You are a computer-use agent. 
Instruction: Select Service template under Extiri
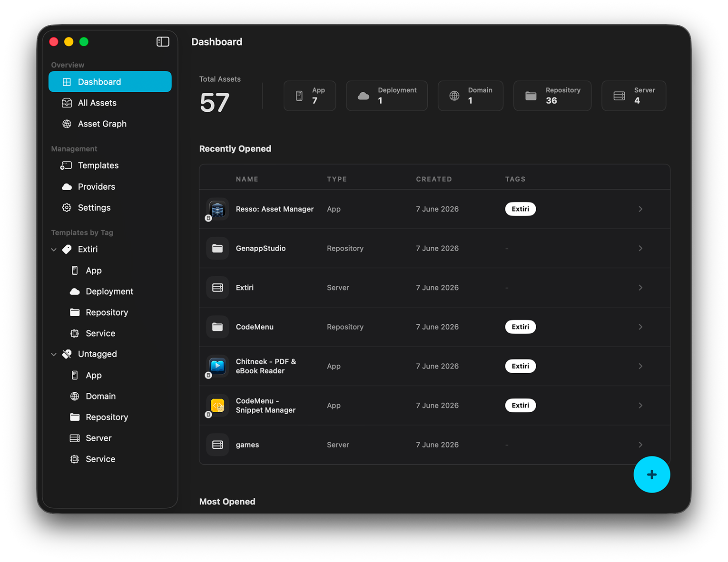(x=110, y=333)
